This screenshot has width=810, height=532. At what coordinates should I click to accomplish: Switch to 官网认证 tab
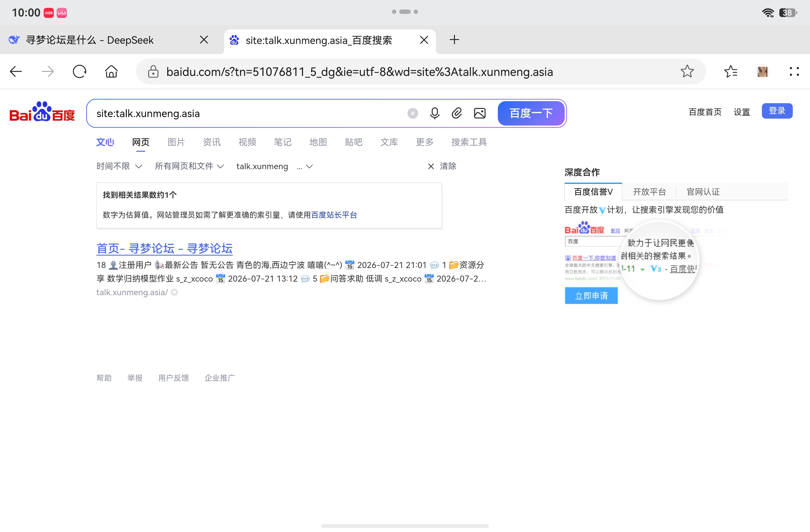point(703,192)
